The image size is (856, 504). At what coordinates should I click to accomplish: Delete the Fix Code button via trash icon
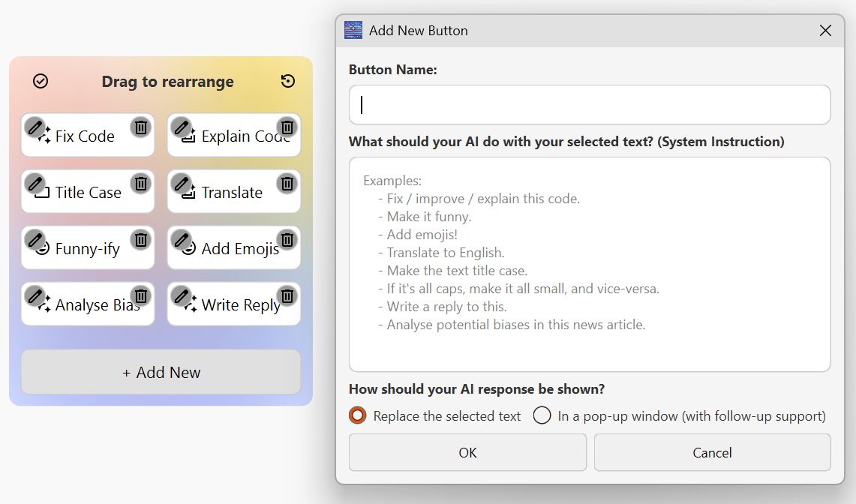point(140,128)
